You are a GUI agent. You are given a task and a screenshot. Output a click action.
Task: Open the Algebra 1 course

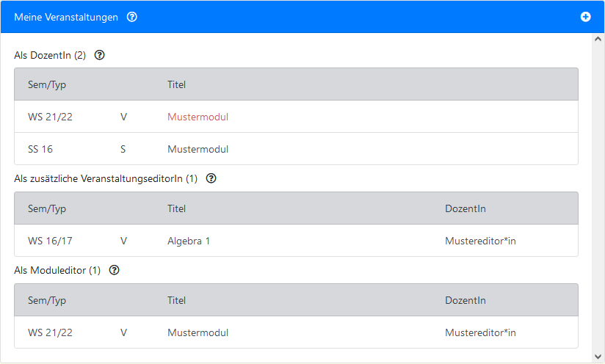[x=189, y=241]
